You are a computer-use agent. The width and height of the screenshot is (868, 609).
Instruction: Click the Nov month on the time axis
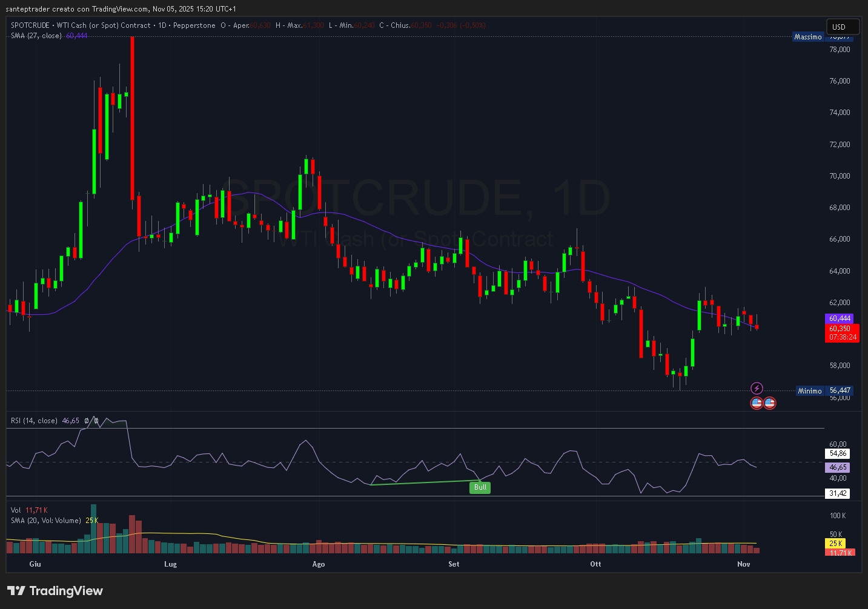(x=743, y=564)
